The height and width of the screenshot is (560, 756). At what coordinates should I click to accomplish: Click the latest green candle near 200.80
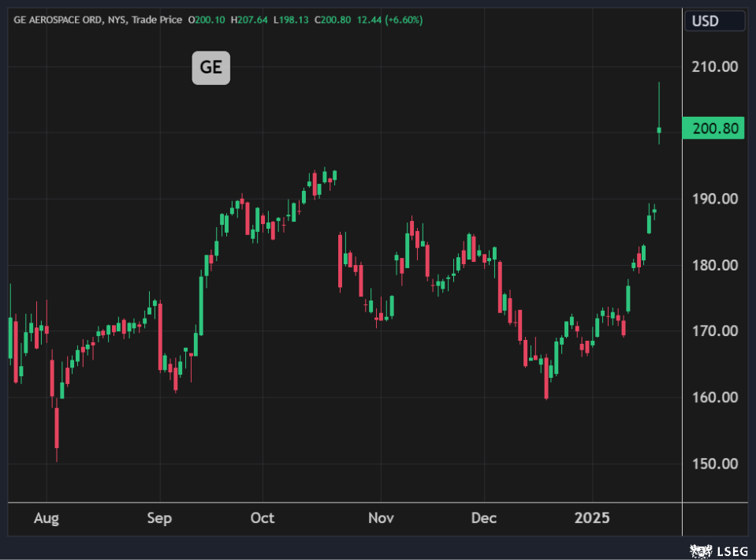click(x=659, y=130)
